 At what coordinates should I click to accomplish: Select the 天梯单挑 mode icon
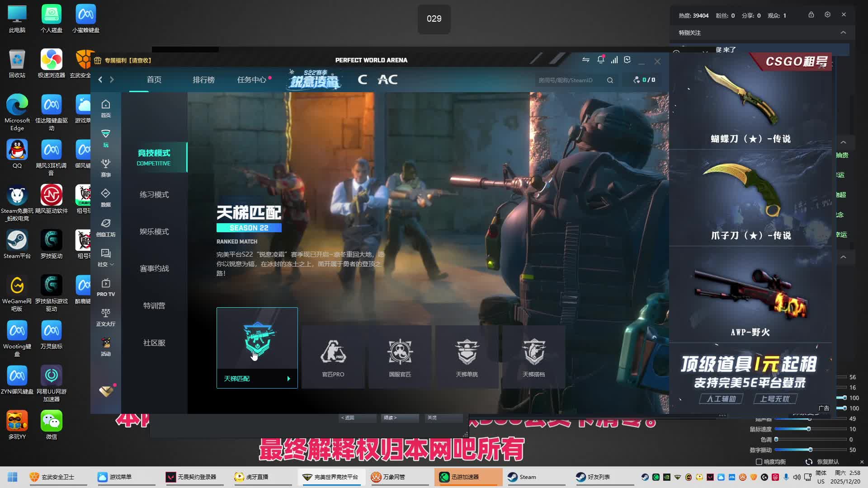tap(467, 357)
